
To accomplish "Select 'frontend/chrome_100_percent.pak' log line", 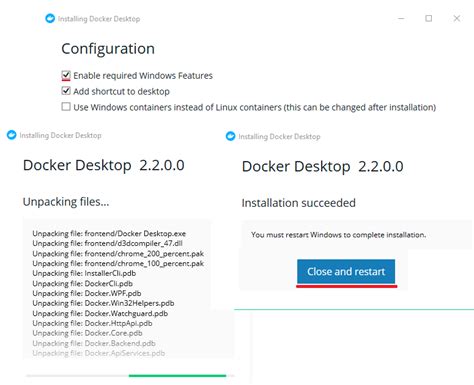I will click(x=118, y=263).
